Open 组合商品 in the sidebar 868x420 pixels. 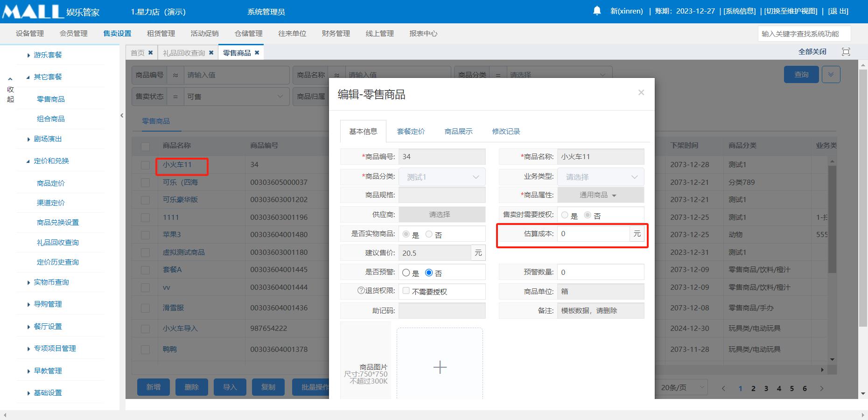(51, 119)
